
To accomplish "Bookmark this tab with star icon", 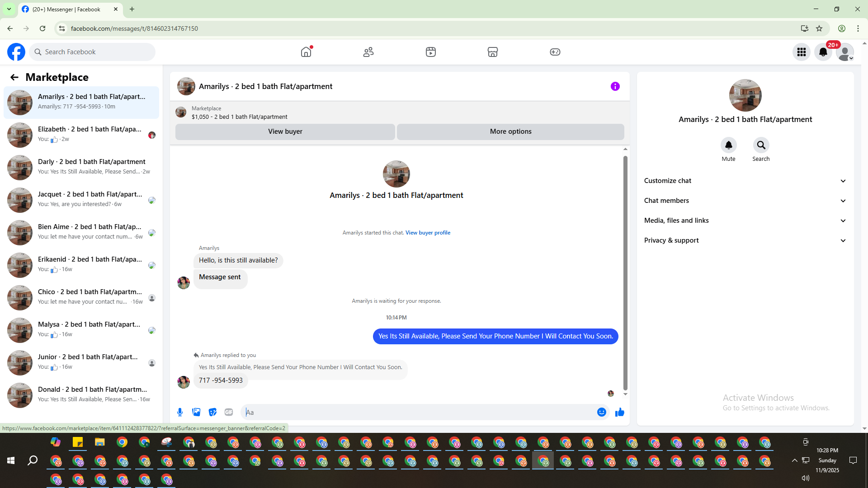I will pyautogui.click(x=819, y=28).
